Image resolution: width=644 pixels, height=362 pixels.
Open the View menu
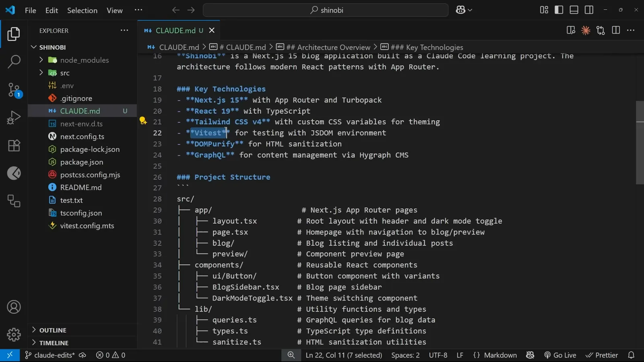pyautogui.click(x=114, y=10)
